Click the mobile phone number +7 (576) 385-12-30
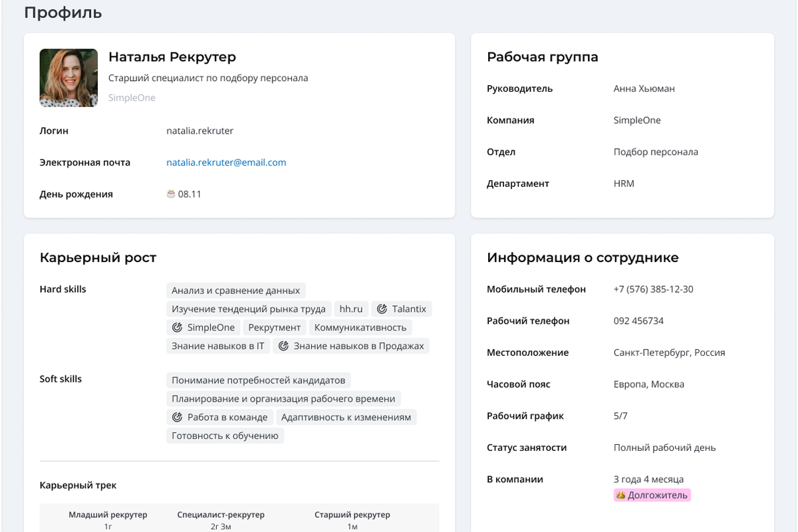798x532 pixels. [x=653, y=289]
